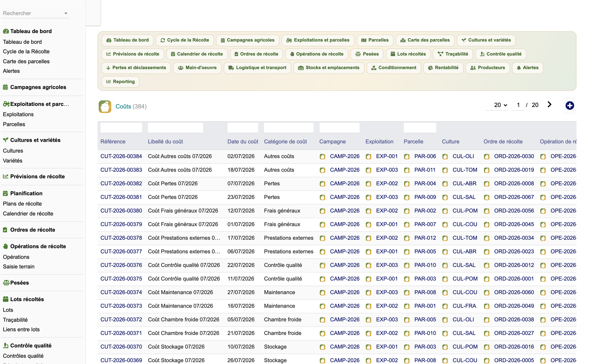Sort by Date du coût column header

(x=243, y=141)
